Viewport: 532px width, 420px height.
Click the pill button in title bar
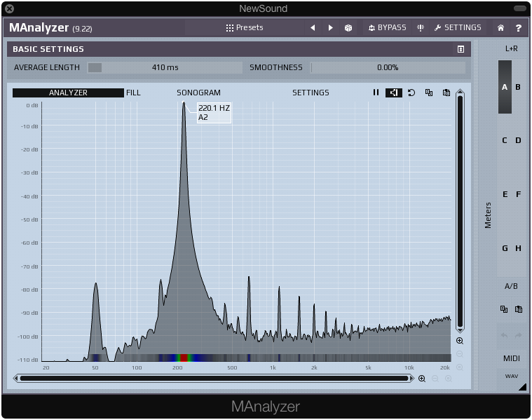[x=520, y=8]
